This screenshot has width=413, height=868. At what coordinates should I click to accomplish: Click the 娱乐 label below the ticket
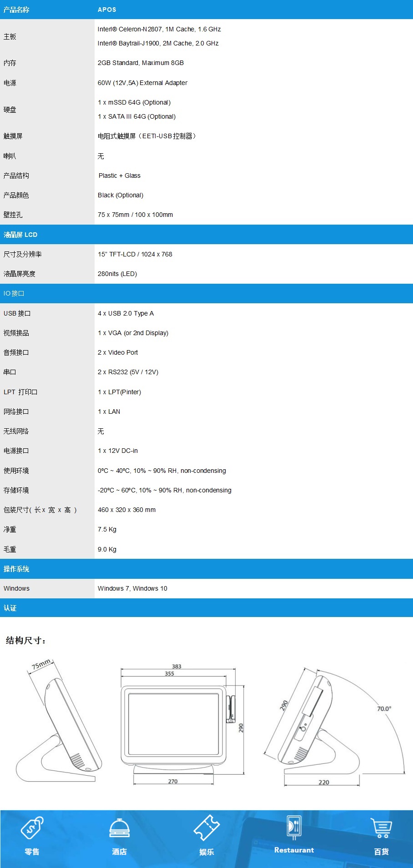point(206,852)
